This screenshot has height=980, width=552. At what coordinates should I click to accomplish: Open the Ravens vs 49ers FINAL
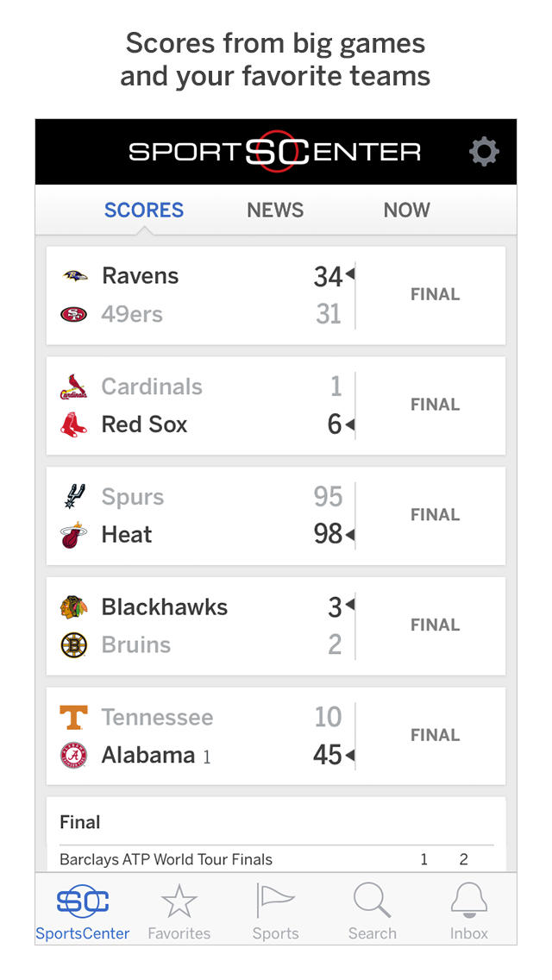click(x=435, y=294)
